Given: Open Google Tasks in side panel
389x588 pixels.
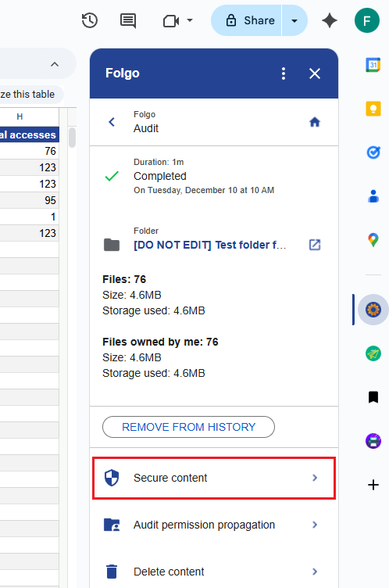Looking at the screenshot, I should [373, 152].
